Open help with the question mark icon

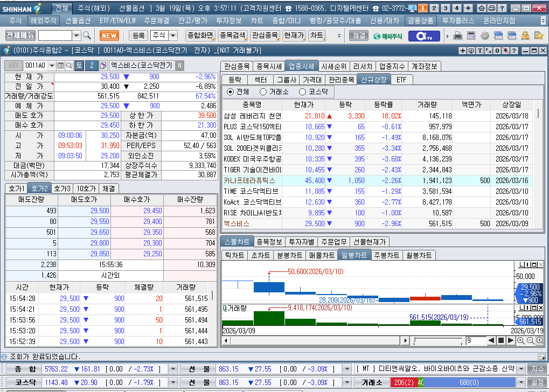[502, 8]
